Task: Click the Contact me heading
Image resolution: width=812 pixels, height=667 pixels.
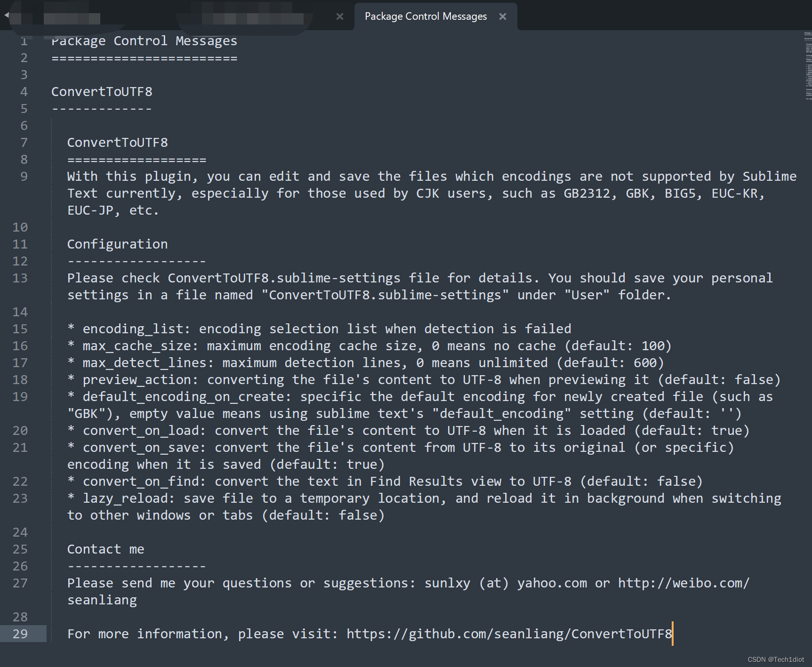Action: pyautogui.click(x=105, y=548)
